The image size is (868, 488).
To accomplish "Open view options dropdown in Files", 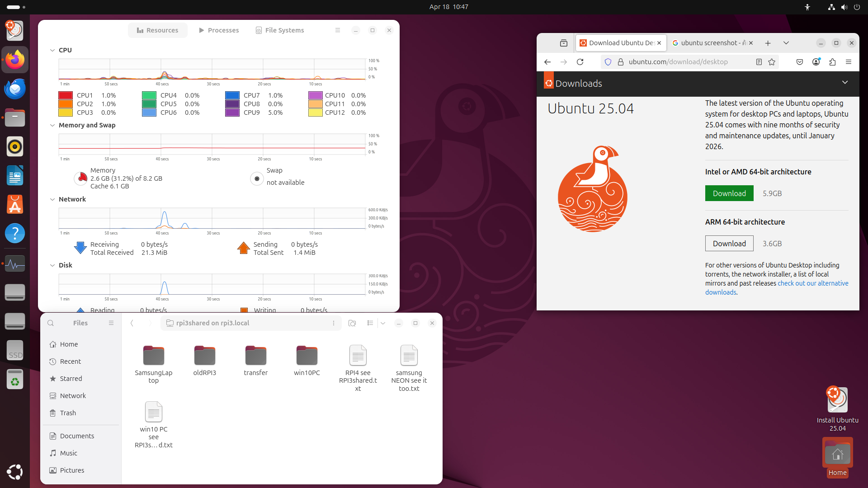I will click(x=383, y=323).
